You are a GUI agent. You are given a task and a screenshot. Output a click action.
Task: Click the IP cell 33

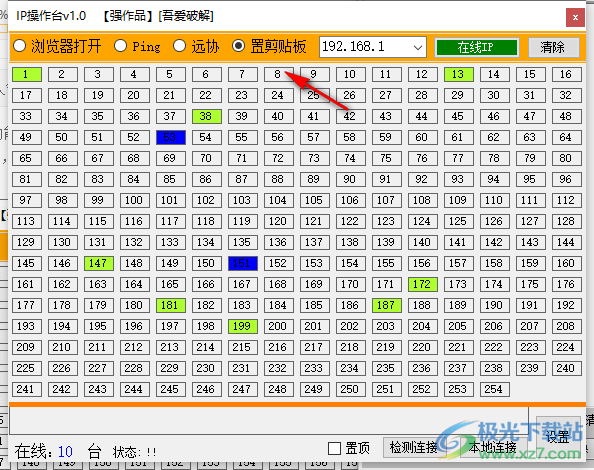(x=27, y=116)
